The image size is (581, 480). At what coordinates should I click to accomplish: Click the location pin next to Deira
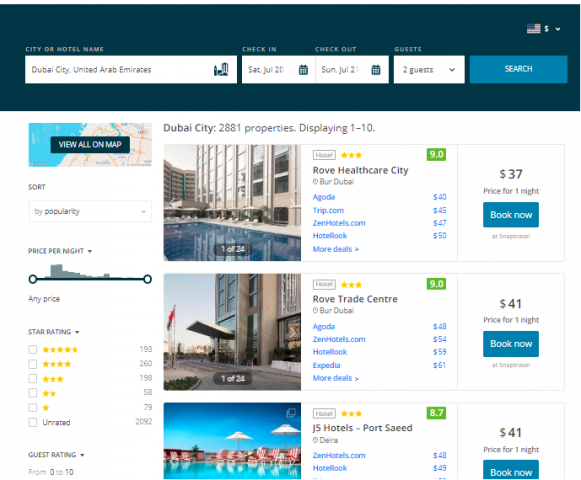coord(315,440)
